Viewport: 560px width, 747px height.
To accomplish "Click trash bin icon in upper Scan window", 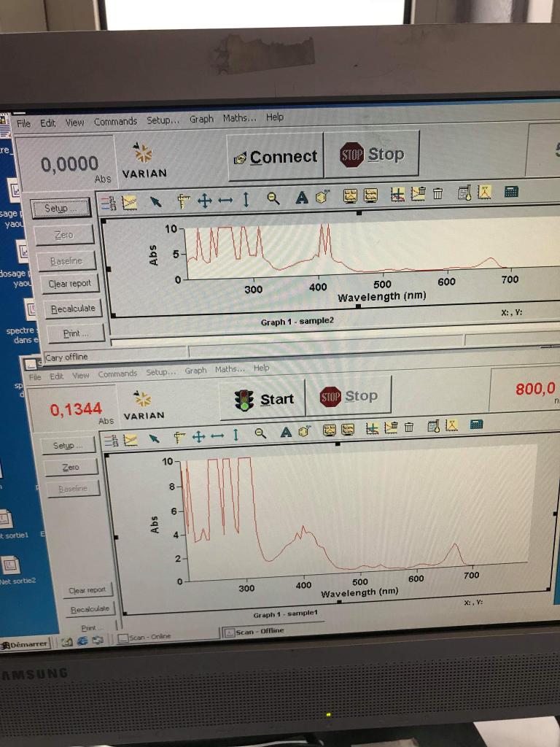I will pos(437,193).
